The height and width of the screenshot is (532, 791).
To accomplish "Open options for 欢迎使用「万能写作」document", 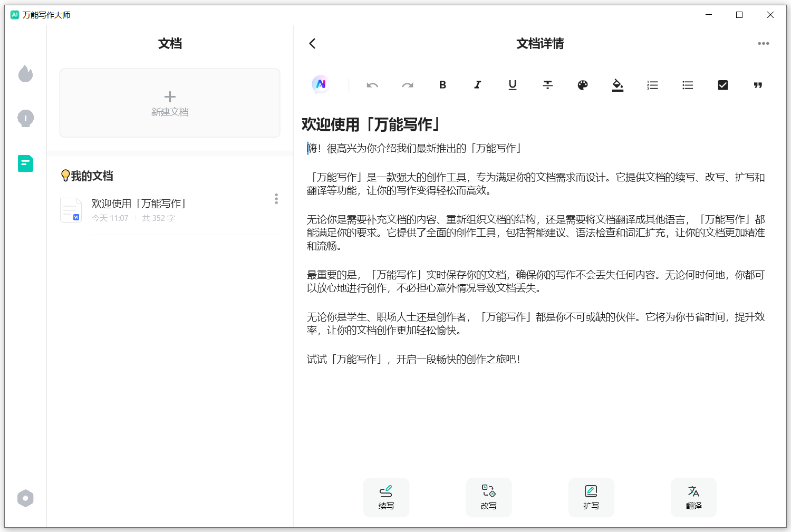I will (276, 199).
